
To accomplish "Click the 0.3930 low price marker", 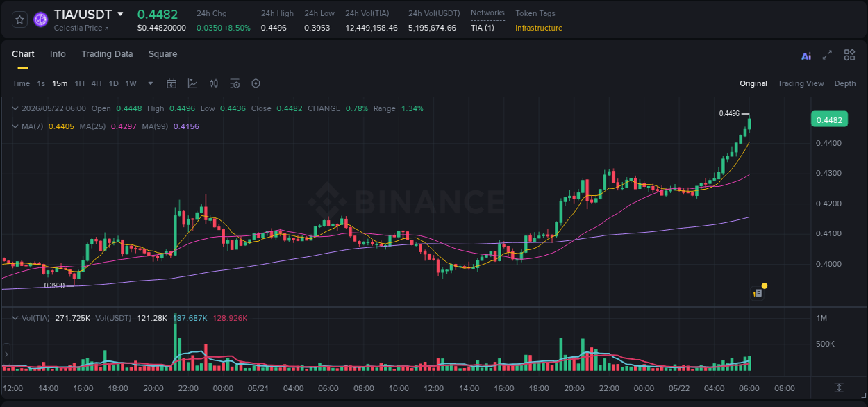I will [x=54, y=285].
